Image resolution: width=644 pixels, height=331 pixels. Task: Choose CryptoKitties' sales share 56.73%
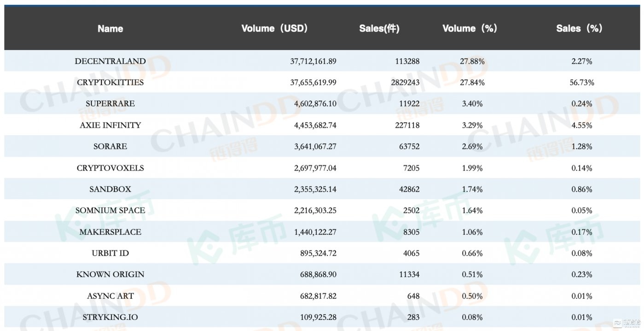582,83
